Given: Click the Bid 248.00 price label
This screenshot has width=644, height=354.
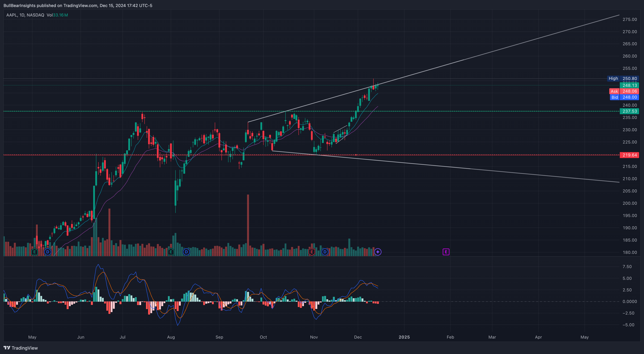Looking at the screenshot, I should pos(624,97).
